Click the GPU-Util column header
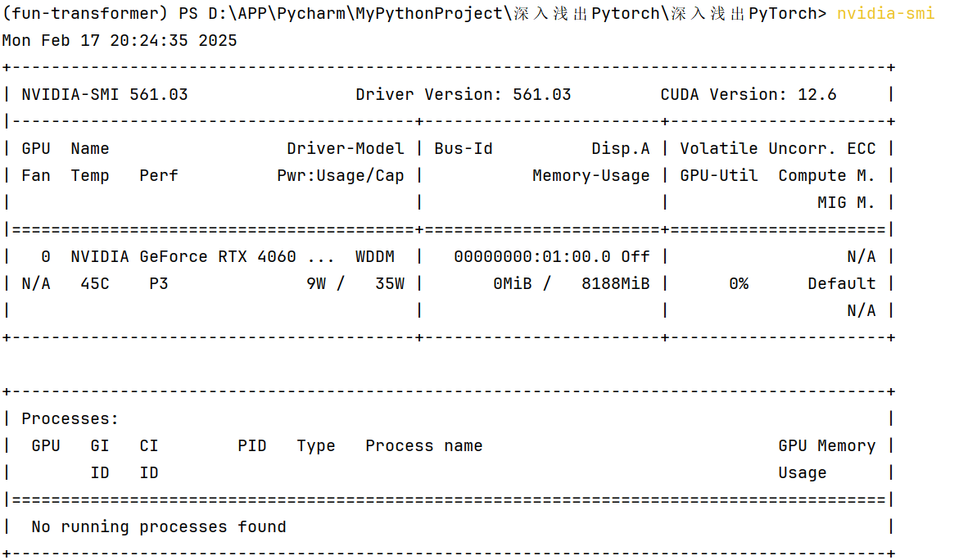Image resolution: width=977 pixels, height=560 pixels. [718, 176]
